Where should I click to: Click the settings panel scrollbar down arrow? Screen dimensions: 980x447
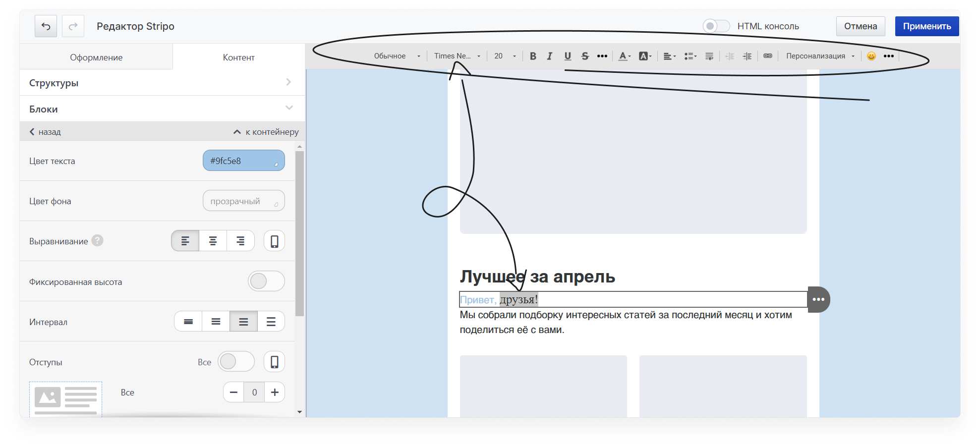pos(299,412)
